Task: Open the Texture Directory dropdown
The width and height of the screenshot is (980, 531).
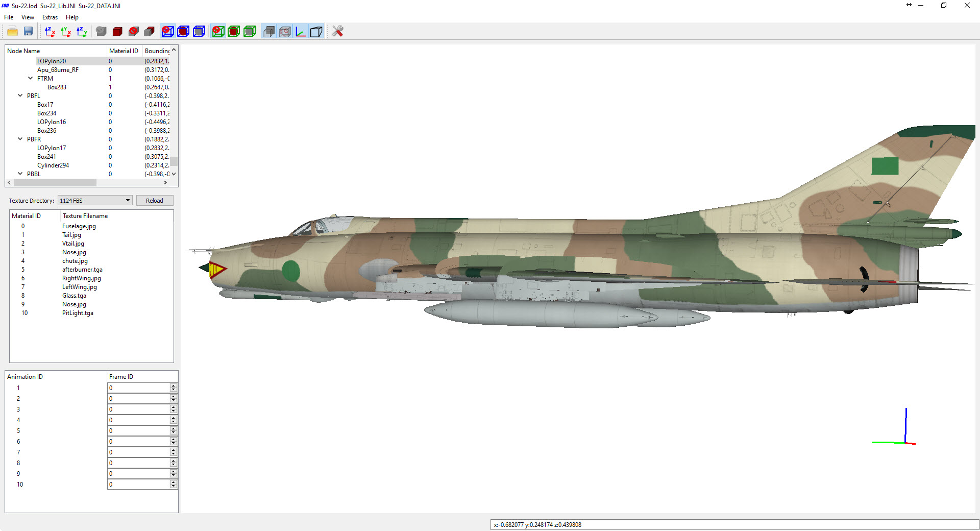Action: [95, 201]
